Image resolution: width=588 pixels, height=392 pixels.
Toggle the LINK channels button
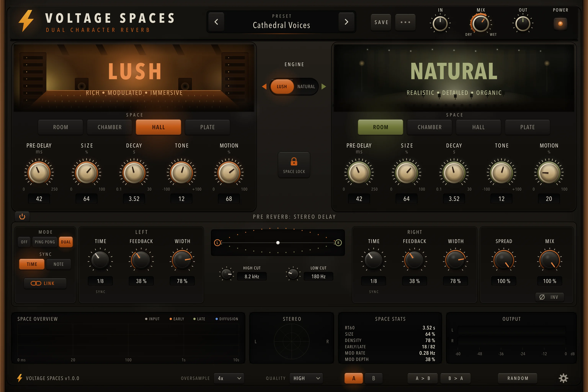tap(45, 283)
